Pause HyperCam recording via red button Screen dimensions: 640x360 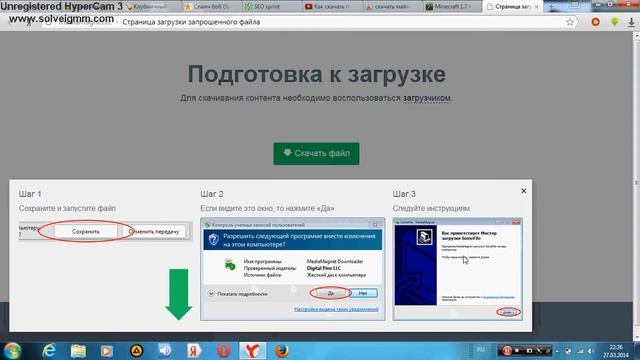tap(507, 351)
